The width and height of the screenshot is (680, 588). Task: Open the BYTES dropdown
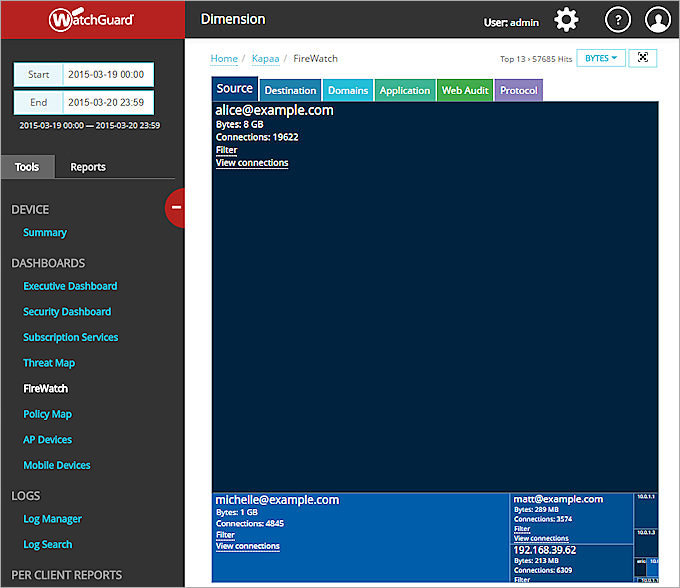click(601, 58)
